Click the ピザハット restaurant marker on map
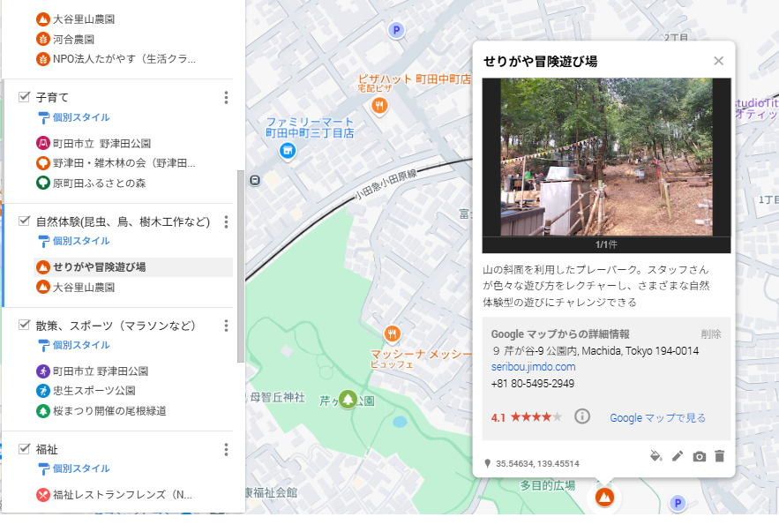Screen dimensions: 779x532 pos(379,106)
